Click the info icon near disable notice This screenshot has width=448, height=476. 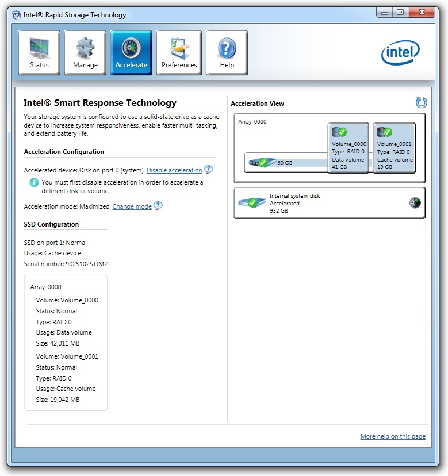coord(35,183)
